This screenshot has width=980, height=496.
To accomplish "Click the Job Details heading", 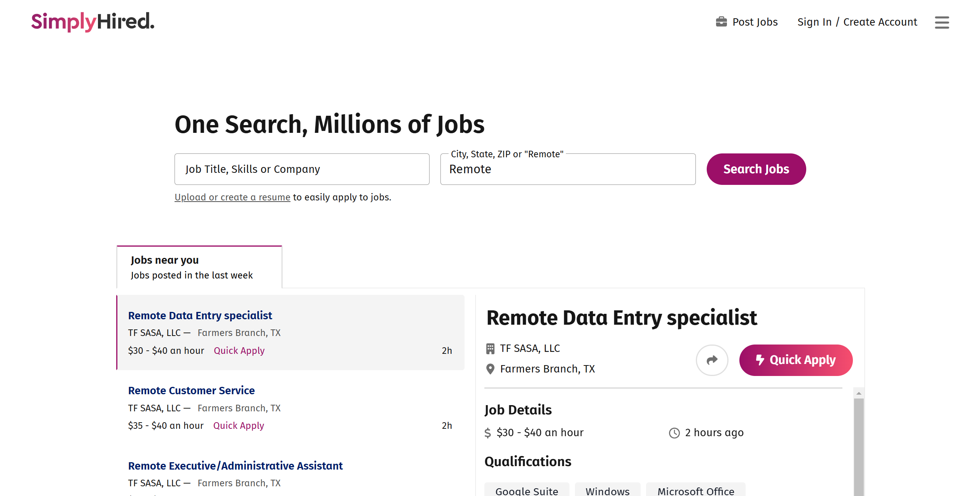I will click(518, 410).
